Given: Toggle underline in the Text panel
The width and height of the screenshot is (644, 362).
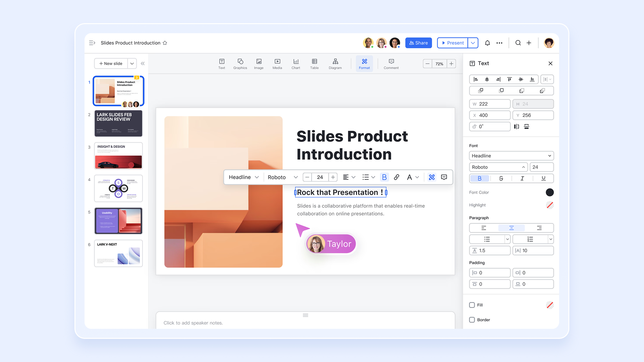Looking at the screenshot, I should point(543,178).
